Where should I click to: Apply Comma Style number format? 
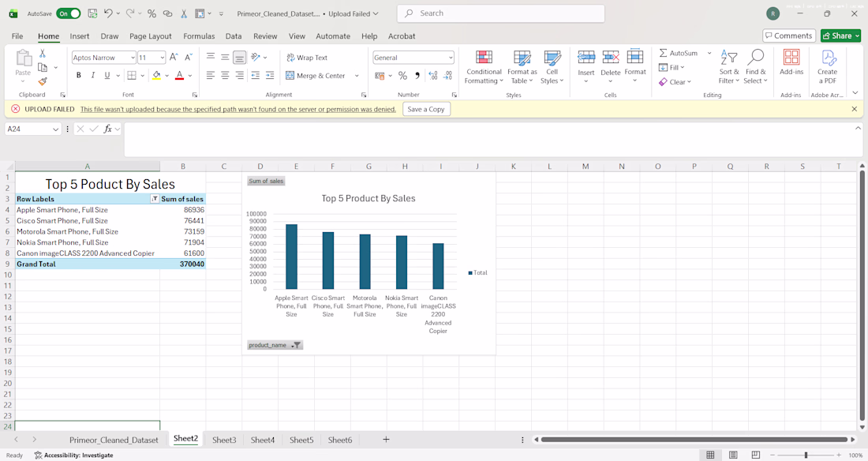pos(417,75)
